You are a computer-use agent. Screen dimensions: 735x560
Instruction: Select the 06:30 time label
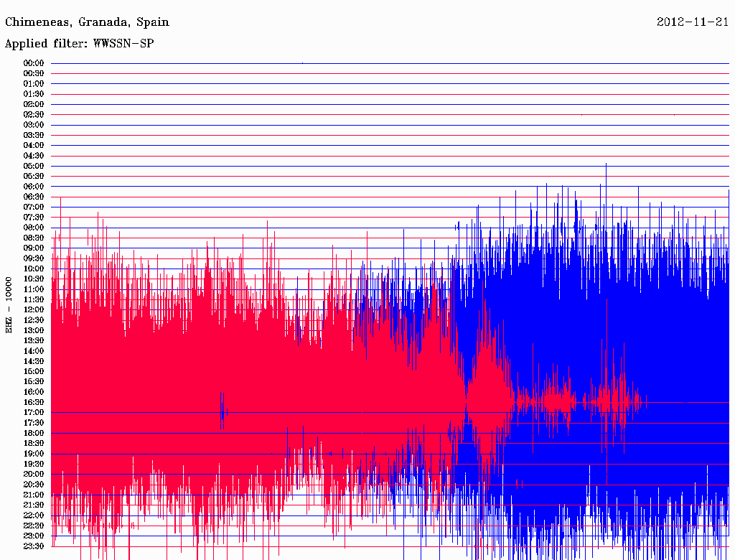[x=34, y=197]
